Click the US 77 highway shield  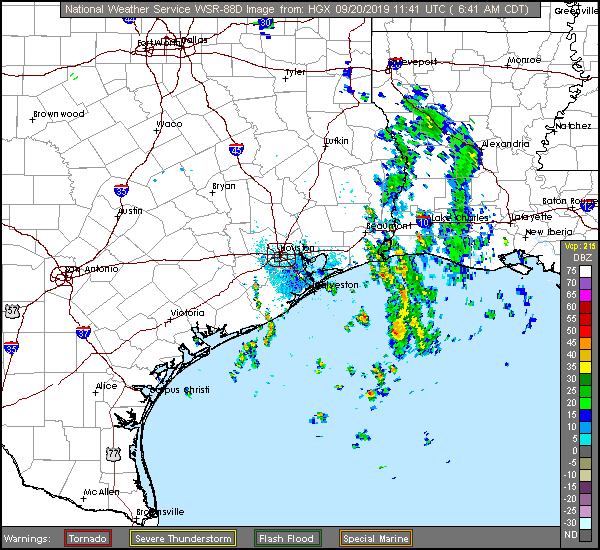pyautogui.click(x=113, y=454)
